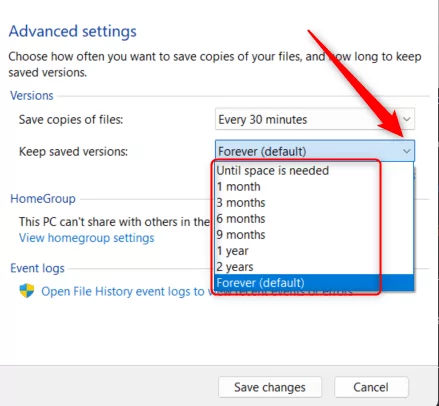The width and height of the screenshot is (439, 406).
Task: Open View homegroup settings link
Action: point(87,238)
